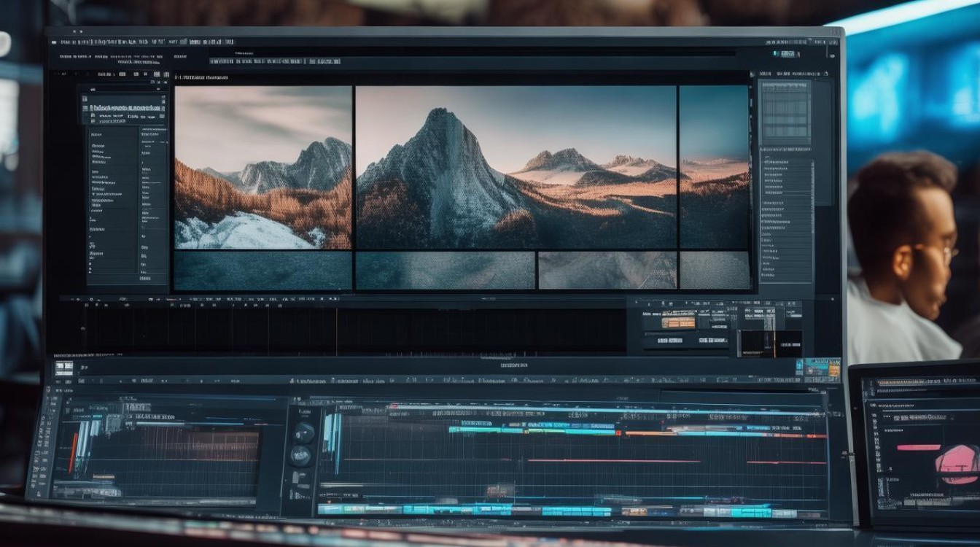Click the upper round knob beside timeline
Viewport: 980px width, 547px height.
pyautogui.click(x=304, y=433)
